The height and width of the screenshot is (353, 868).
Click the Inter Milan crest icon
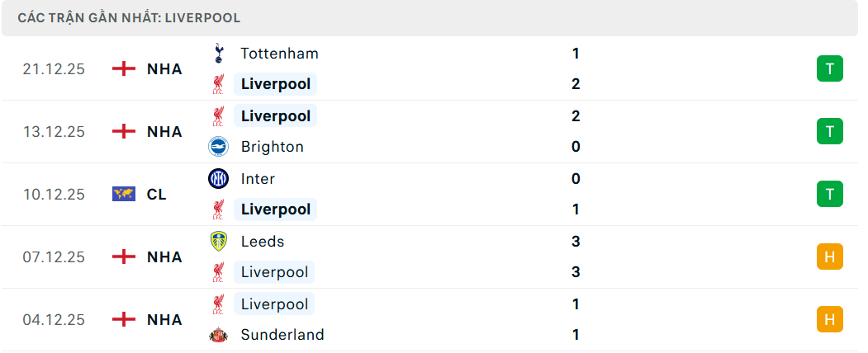click(x=218, y=179)
